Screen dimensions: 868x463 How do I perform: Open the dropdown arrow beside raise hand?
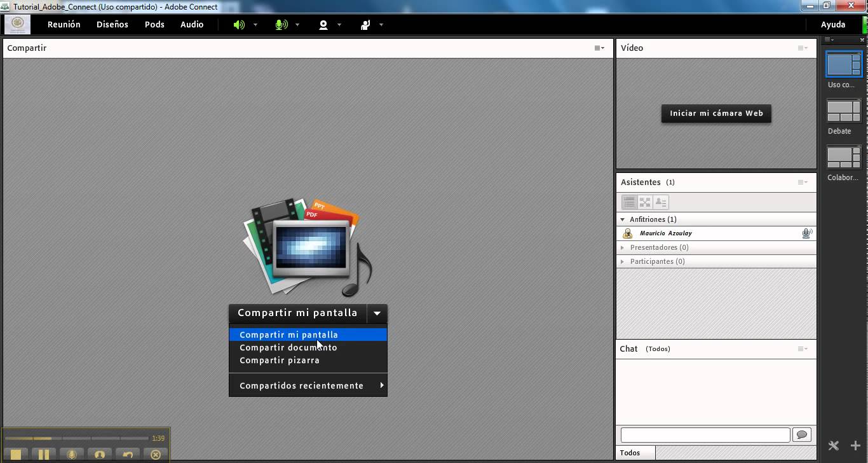[x=381, y=25]
